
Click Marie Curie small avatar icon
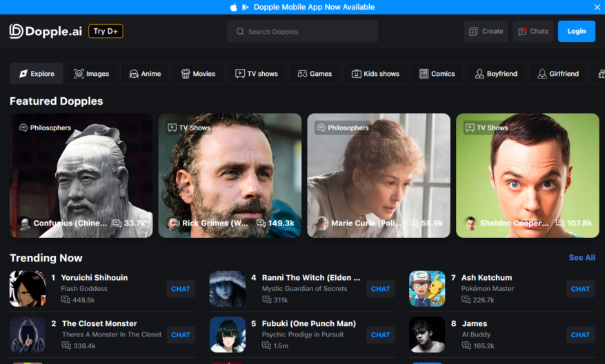[321, 223]
